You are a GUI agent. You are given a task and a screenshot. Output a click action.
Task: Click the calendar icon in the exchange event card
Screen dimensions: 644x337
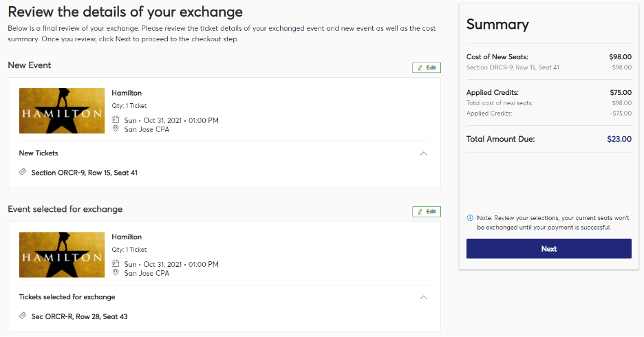point(116,263)
